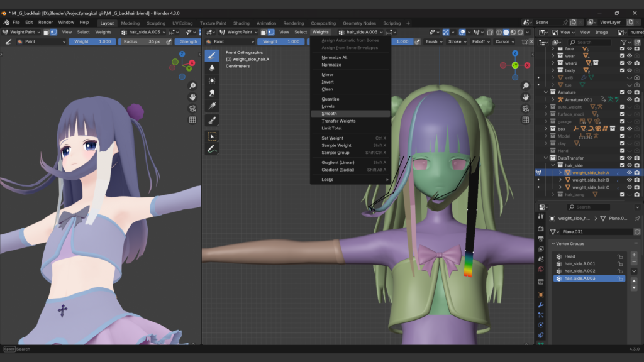The width and height of the screenshot is (644, 362).
Task: Expand the Armature.001 tree item
Action: point(553,99)
